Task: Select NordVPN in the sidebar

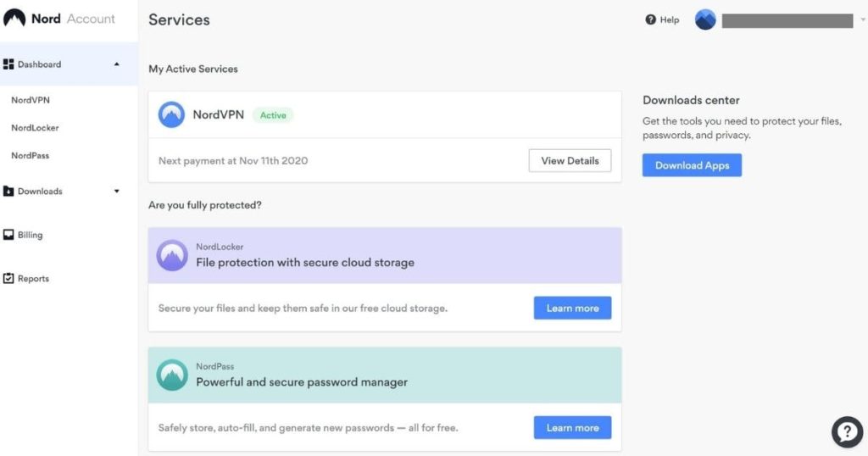Action: coord(31,100)
